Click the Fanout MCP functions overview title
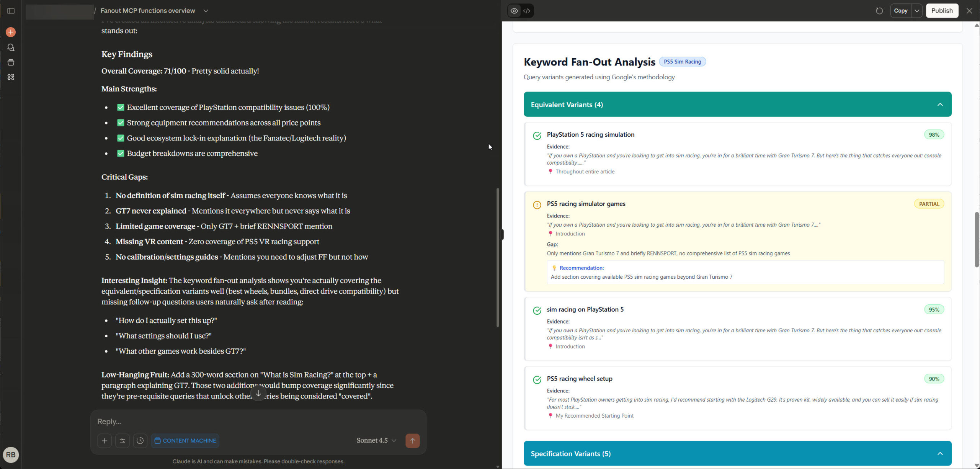980x469 pixels. point(148,11)
